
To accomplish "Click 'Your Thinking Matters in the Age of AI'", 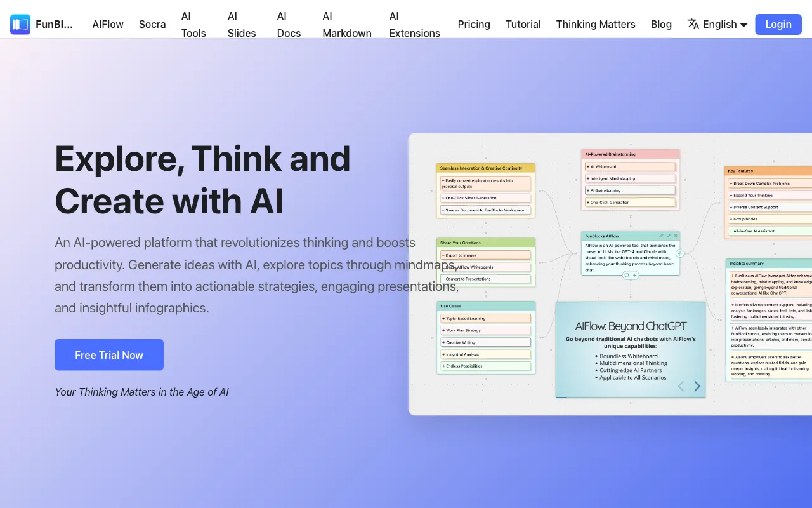I will click(141, 392).
